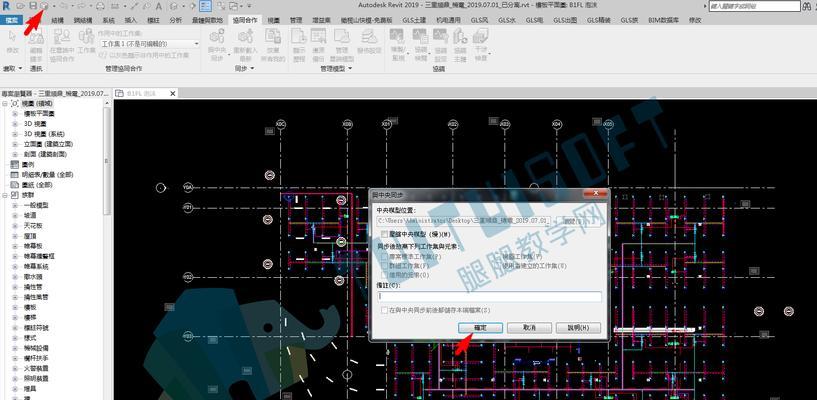The height and width of the screenshot is (400, 817).
Task: Expand 3D 視圖 (系統) tree node
Action: pyautogui.click(x=15, y=134)
